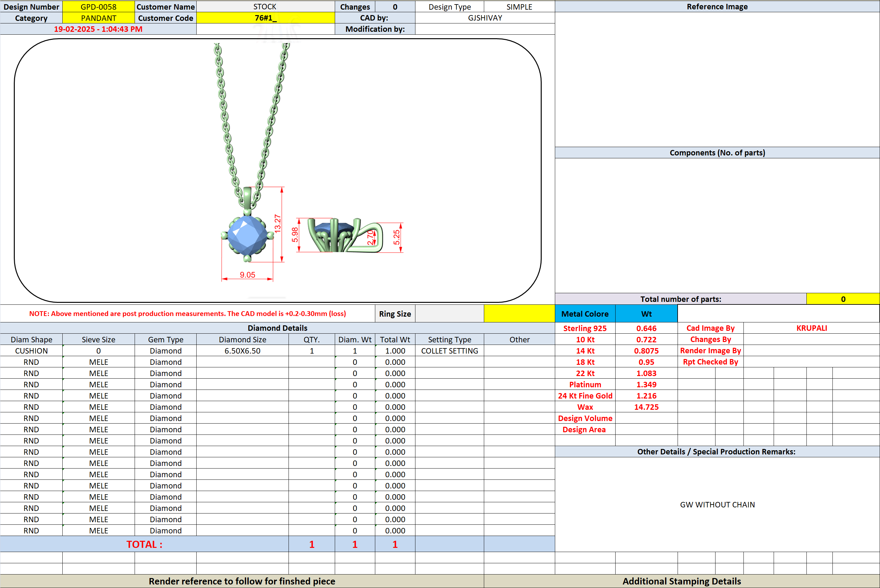Click the CAD by value GJSHIVAY
Image resolution: width=880 pixels, height=588 pixels.
pyautogui.click(x=484, y=18)
